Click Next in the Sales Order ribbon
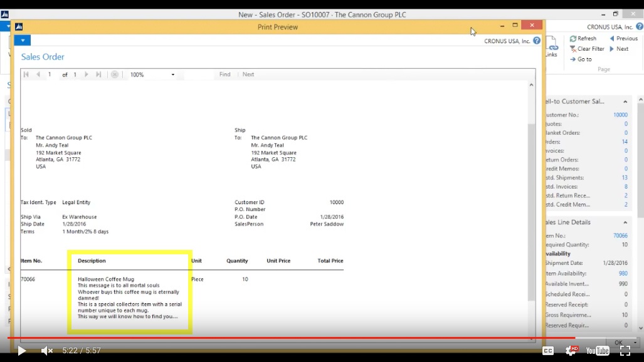The width and height of the screenshot is (644, 362). (619, 48)
